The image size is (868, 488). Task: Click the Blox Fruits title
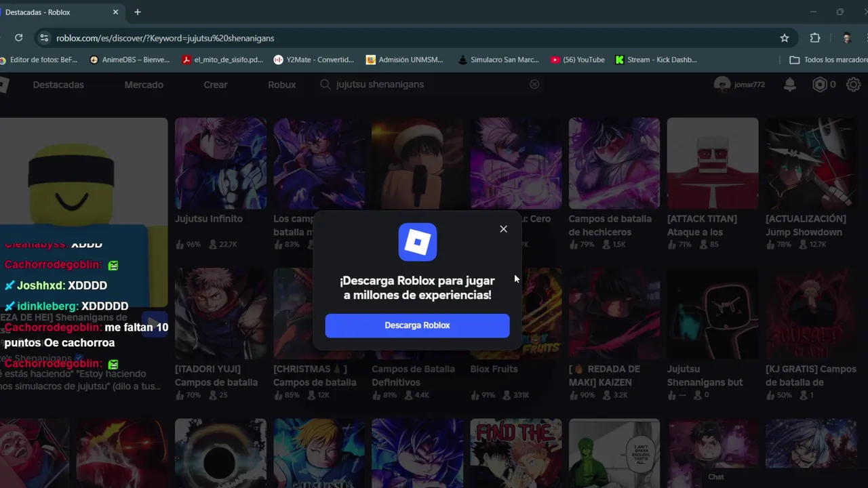click(x=494, y=369)
